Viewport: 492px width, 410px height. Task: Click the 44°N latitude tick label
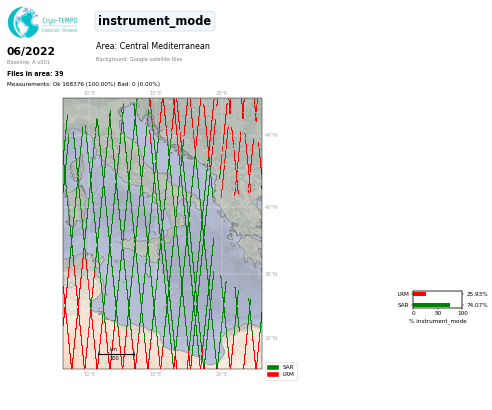(x=271, y=135)
